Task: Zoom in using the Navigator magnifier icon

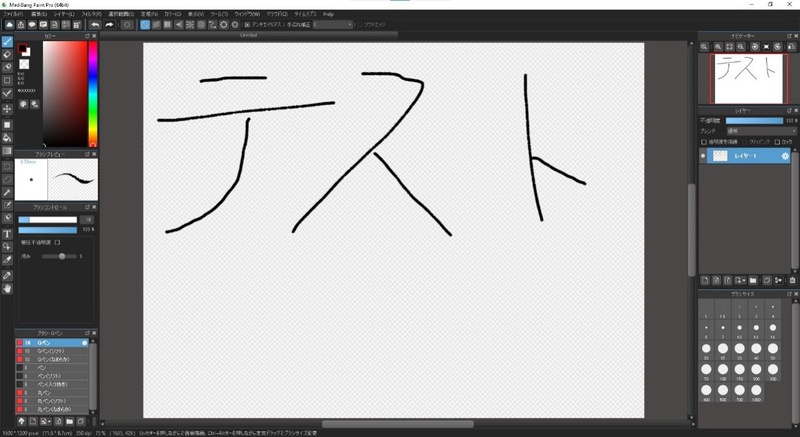Action: [x=718, y=47]
